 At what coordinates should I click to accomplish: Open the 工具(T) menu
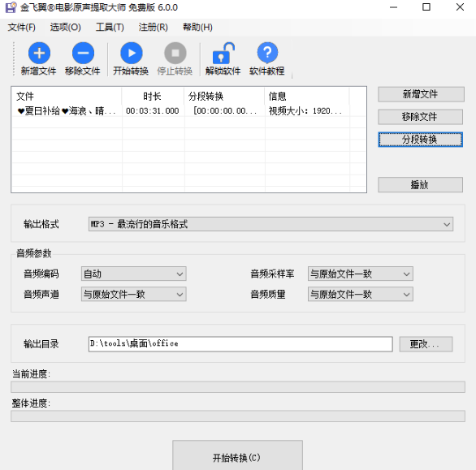(110, 28)
